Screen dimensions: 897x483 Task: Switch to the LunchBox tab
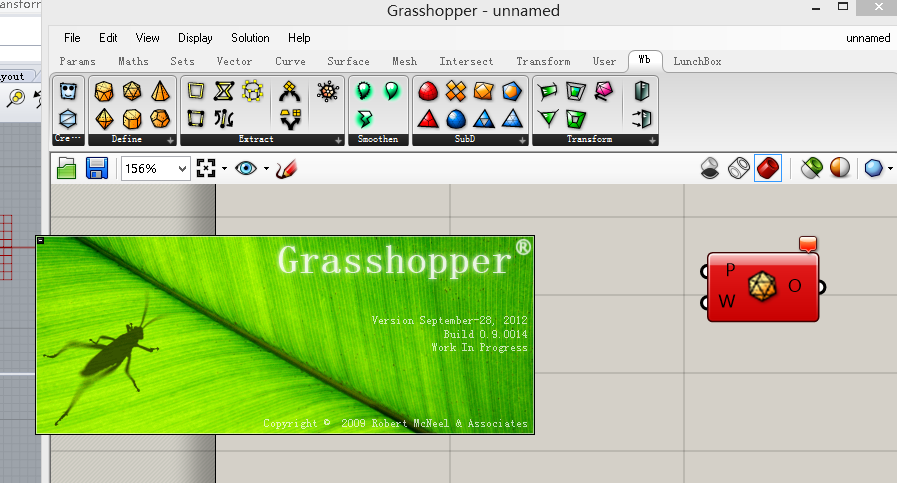tap(697, 61)
